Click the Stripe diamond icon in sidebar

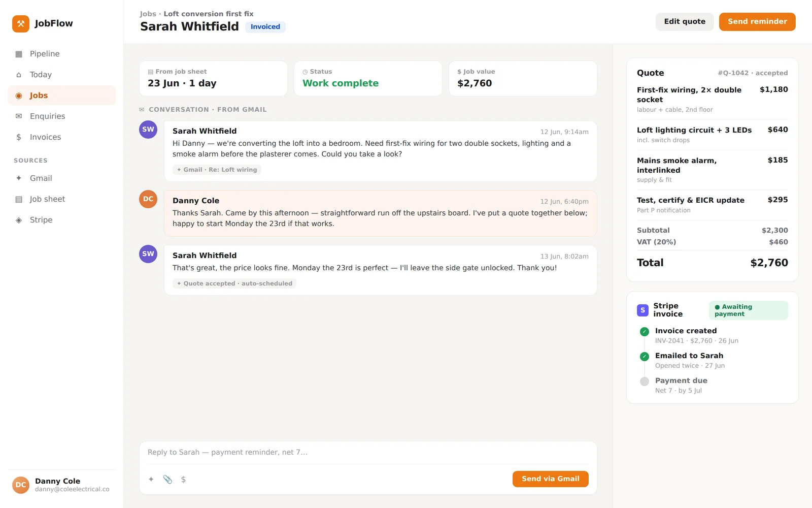pyautogui.click(x=19, y=220)
